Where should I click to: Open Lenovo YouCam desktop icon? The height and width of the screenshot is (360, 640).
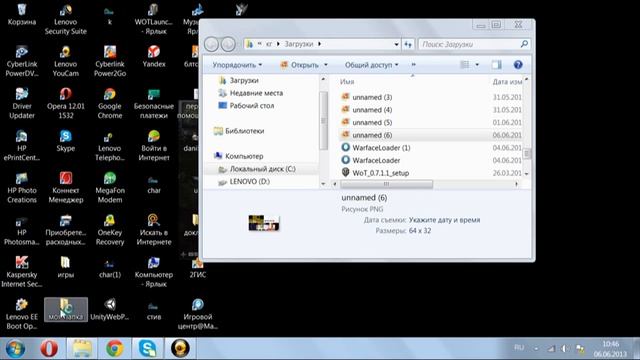click(65, 61)
